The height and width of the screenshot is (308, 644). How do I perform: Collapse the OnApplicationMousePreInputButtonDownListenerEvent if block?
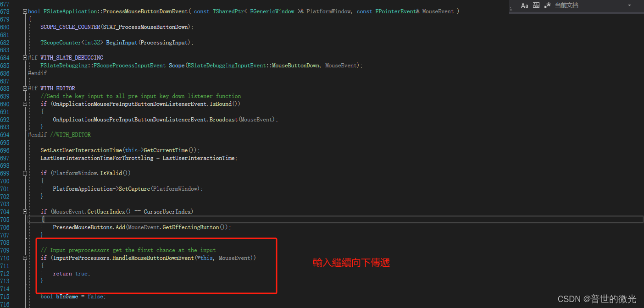click(x=25, y=104)
